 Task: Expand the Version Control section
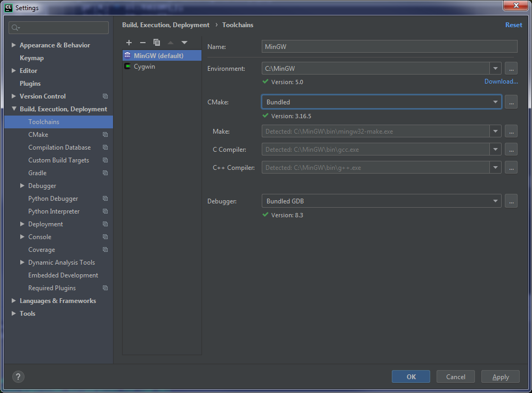tap(13, 96)
